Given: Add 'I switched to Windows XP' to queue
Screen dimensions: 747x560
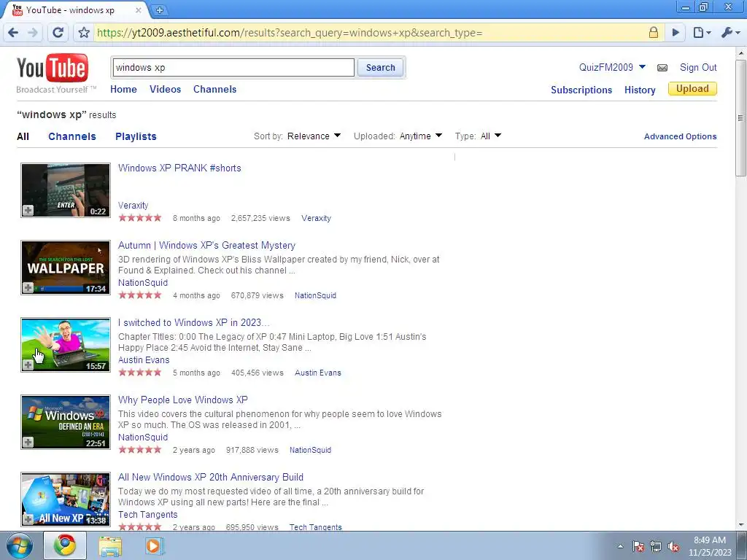Looking at the screenshot, I should (x=28, y=365).
